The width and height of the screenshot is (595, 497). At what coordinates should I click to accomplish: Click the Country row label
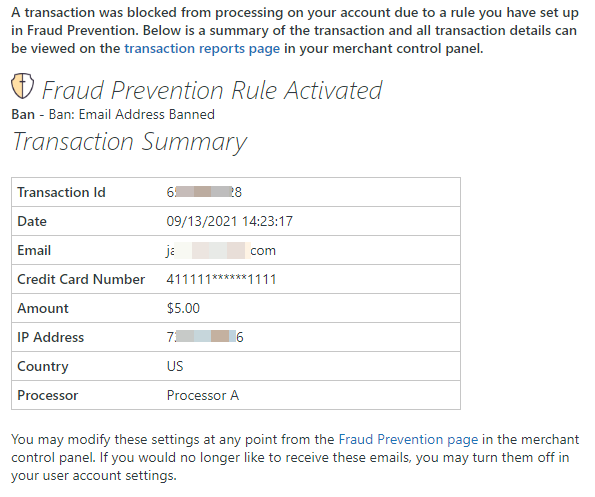(43, 366)
